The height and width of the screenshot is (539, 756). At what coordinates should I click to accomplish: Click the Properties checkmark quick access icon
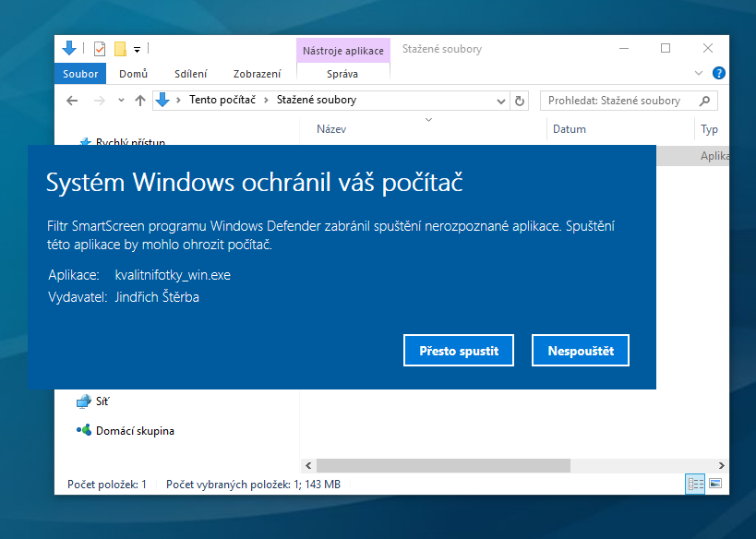point(100,49)
